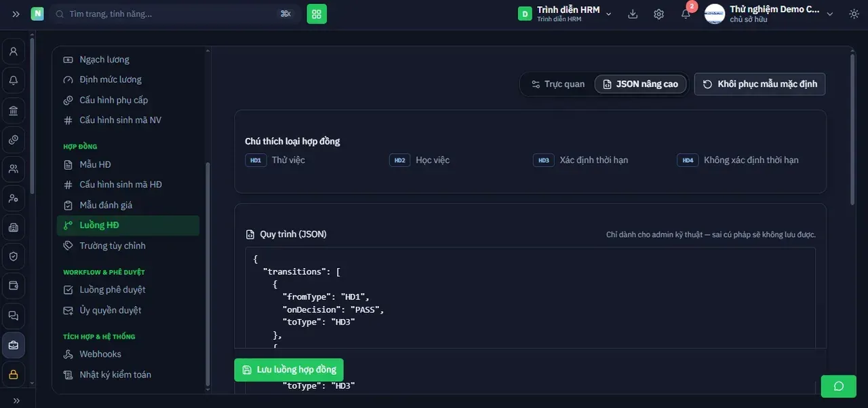Image resolution: width=868 pixels, height=408 pixels.
Task: Open Cấu hình phụ cấp menu item
Action: pos(128,100)
